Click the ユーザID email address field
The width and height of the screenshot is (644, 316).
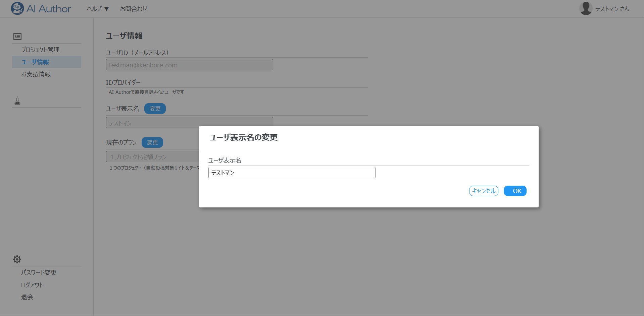[x=189, y=65]
